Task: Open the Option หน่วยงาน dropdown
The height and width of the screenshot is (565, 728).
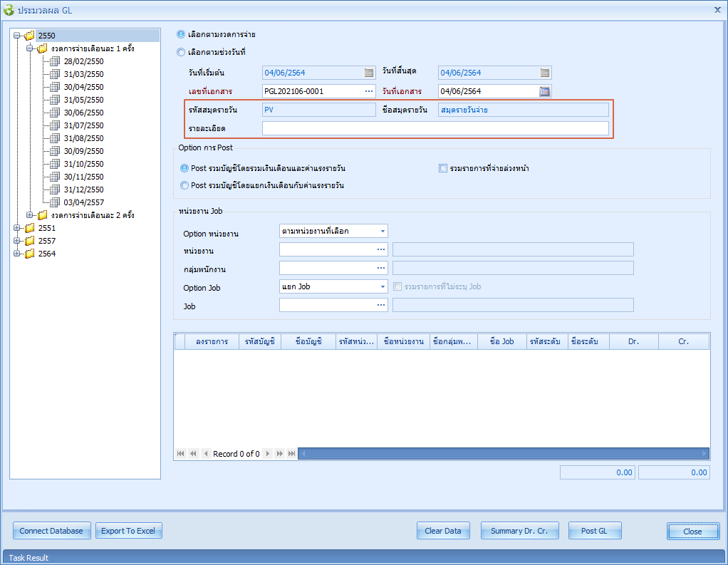Action: pos(383,231)
